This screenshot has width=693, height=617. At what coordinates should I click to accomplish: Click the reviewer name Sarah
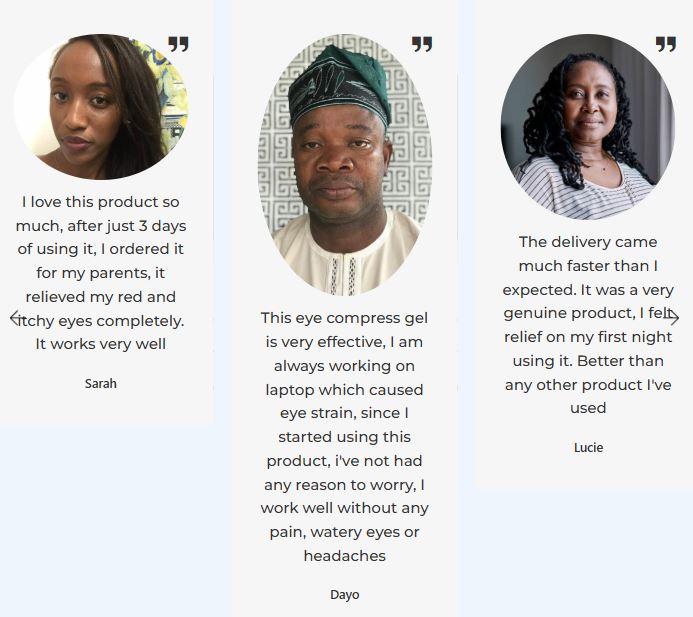pyautogui.click(x=100, y=383)
